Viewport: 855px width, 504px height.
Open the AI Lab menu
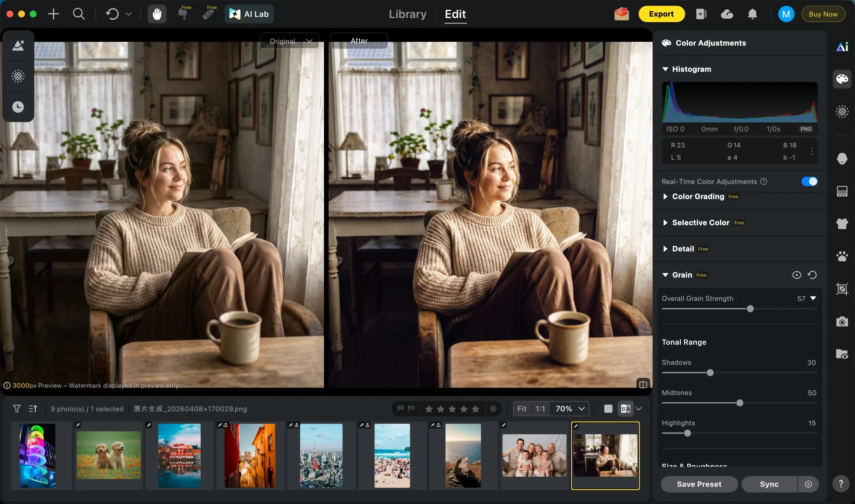click(x=249, y=14)
